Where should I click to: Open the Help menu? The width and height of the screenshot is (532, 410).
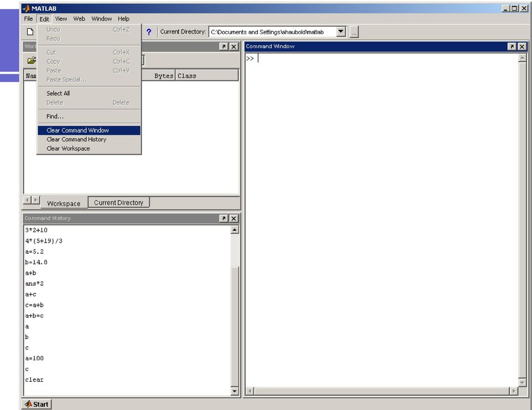[x=124, y=19]
